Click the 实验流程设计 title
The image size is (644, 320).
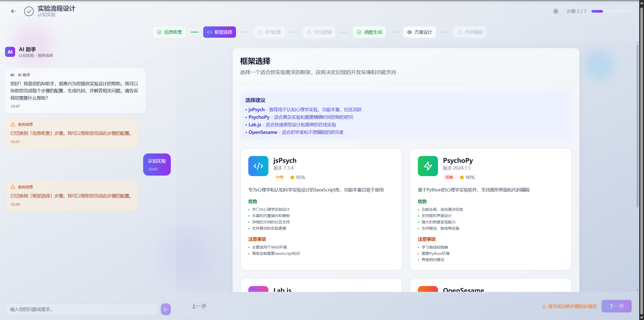coord(57,9)
